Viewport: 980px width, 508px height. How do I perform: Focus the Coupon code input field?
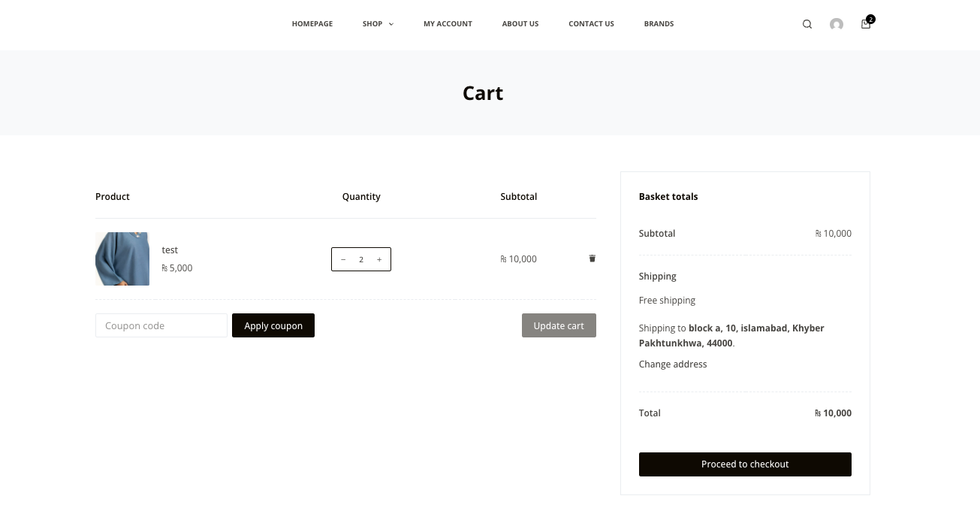pos(161,325)
